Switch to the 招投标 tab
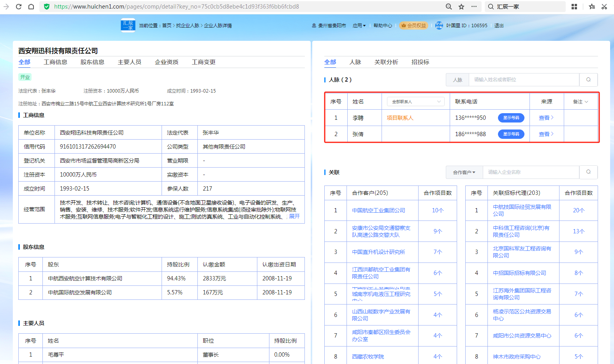 (x=420, y=62)
